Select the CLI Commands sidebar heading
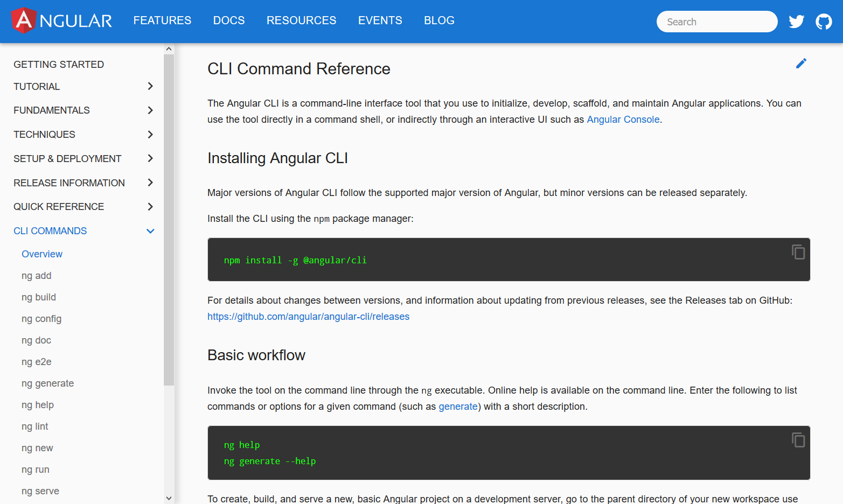 [x=50, y=231]
